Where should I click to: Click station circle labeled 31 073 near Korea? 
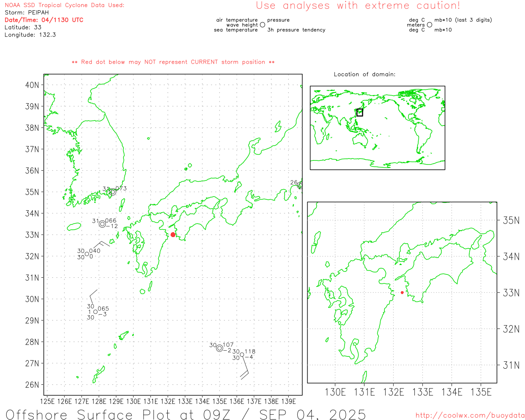click(x=113, y=192)
